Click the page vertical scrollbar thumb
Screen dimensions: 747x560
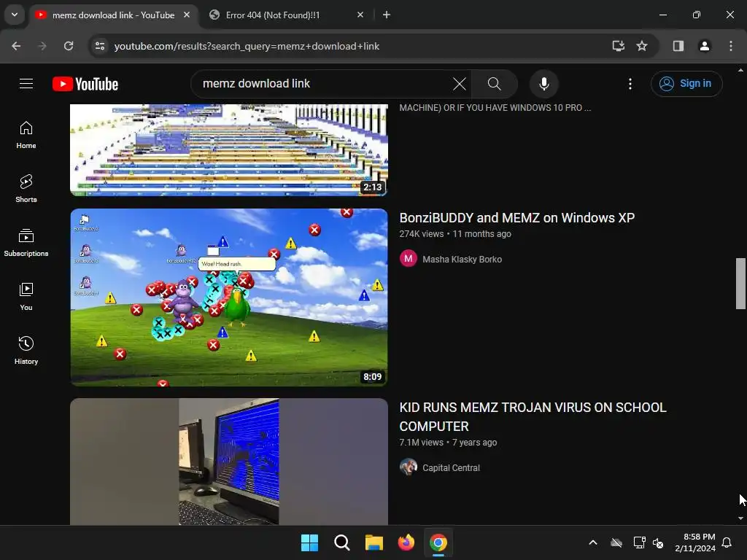(x=740, y=284)
